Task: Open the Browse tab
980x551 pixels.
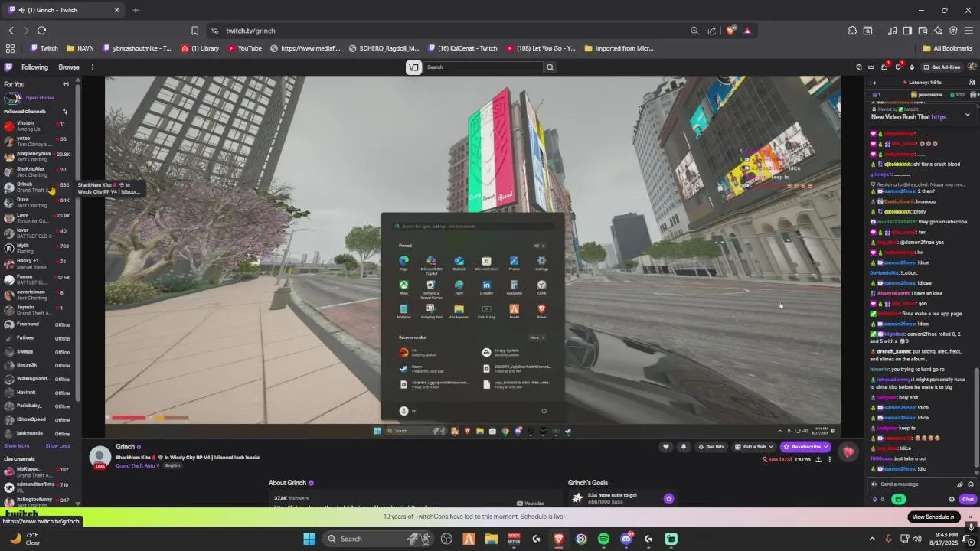Action: [69, 67]
